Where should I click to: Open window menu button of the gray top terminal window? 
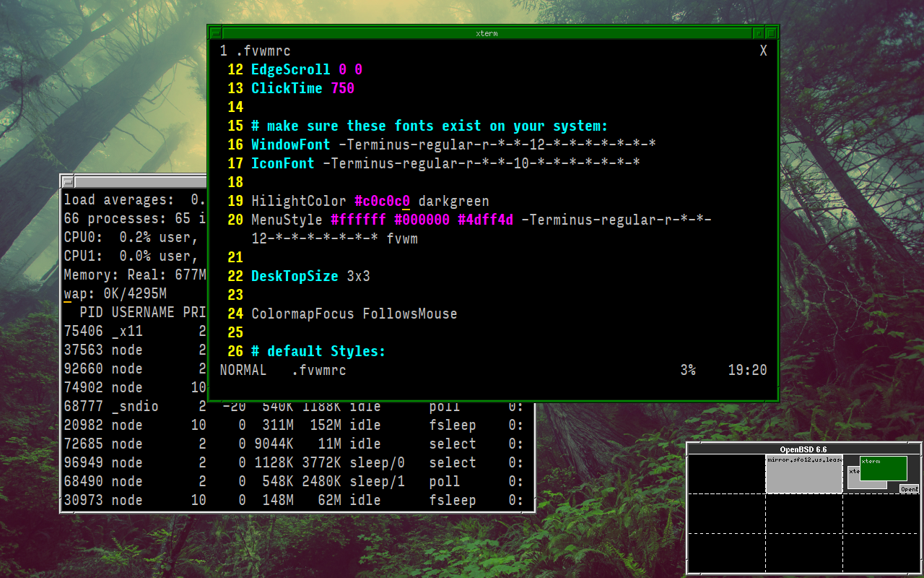68,182
